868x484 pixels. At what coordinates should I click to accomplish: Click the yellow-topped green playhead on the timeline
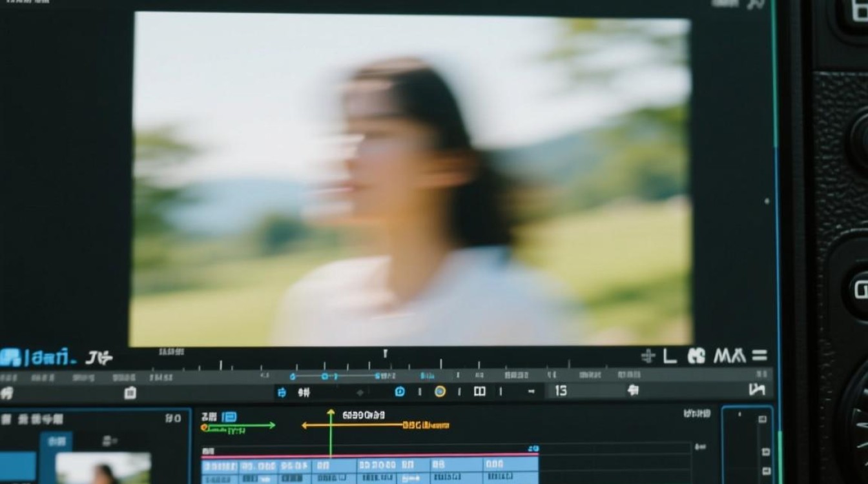tap(331, 432)
